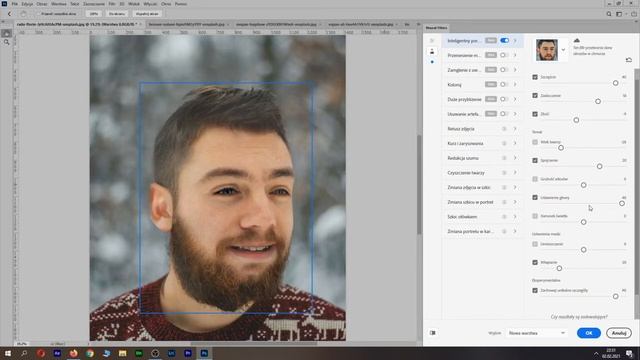The height and width of the screenshot is (360, 640).
Task: Click the download icon for Czyszczenie twarzy
Action: click(x=504, y=173)
